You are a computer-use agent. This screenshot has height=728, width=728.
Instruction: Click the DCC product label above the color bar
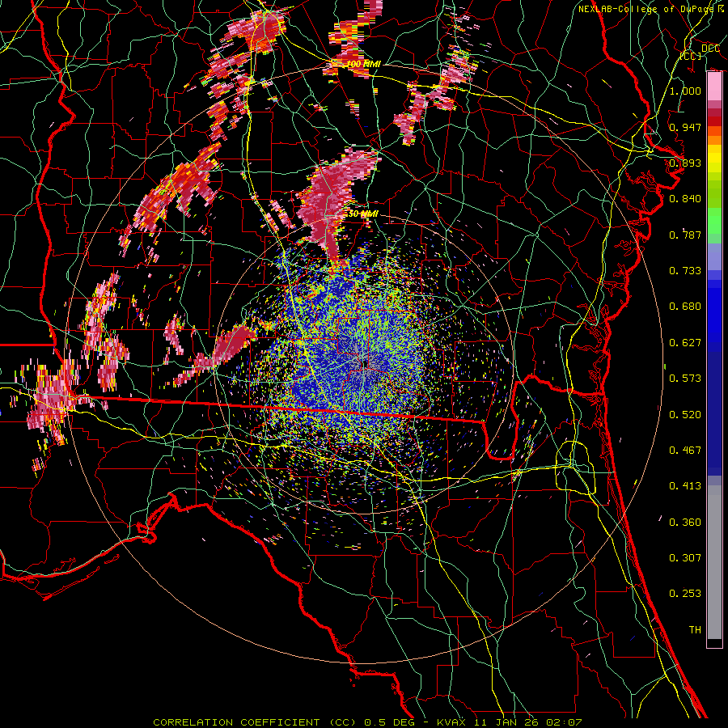click(x=710, y=49)
